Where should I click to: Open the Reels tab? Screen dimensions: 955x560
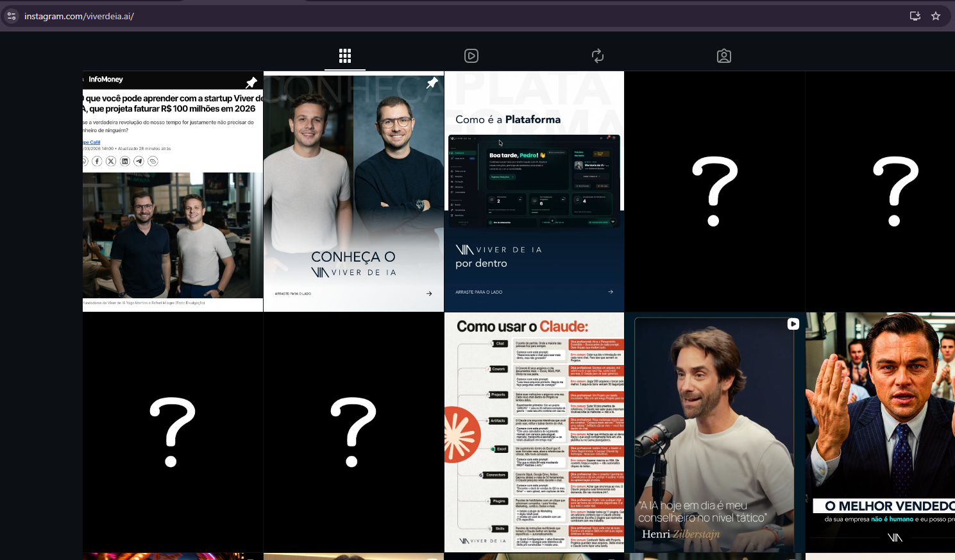pos(471,56)
